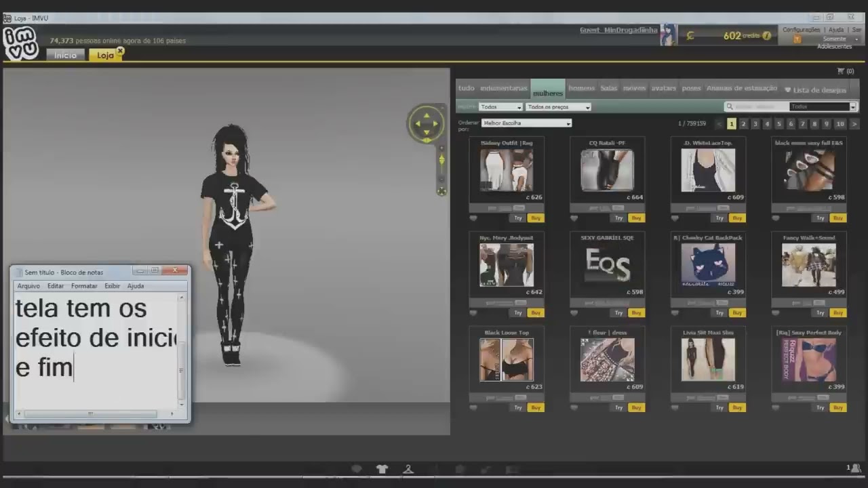Image resolution: width=868 pixels, height=488 pixels.
Task: Add CQ Natali to wishlist heart
Action: (574, 218)
